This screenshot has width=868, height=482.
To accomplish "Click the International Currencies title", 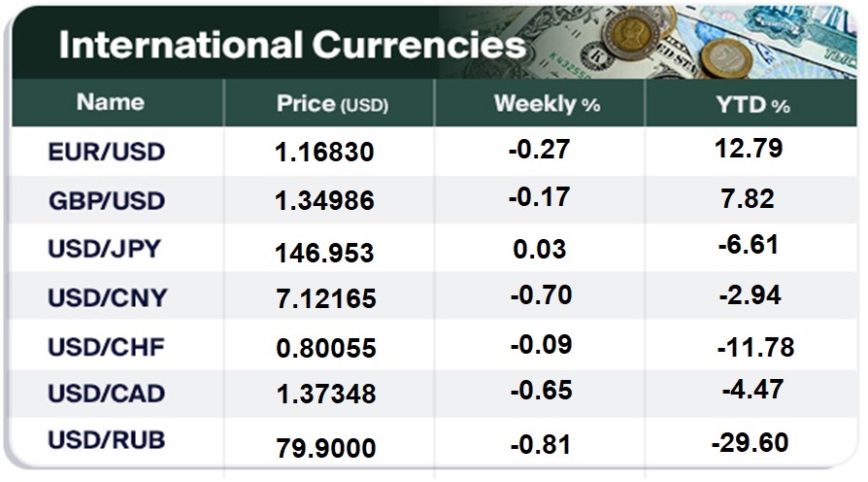I will click(x=291, y=46).
